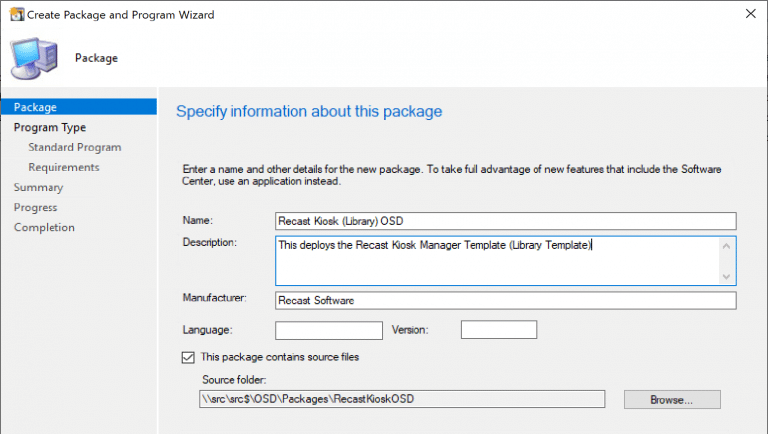Image resolution: width=768 pixels, height=434 pixels.
Task: Close the Create Package wizard window
Action: coord(750,15)
